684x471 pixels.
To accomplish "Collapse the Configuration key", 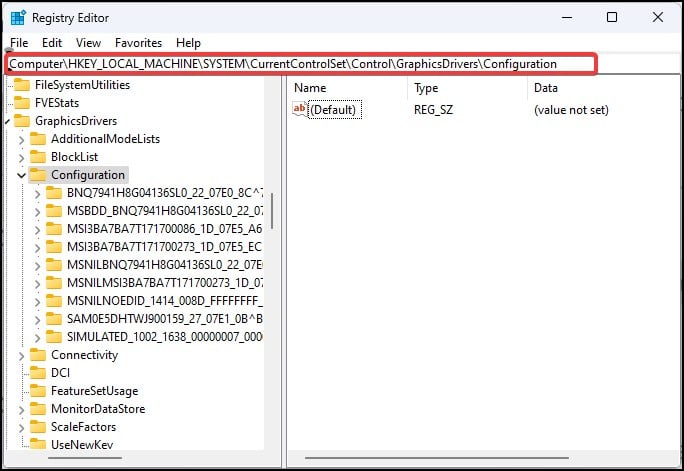I will (x=21, y=175).
